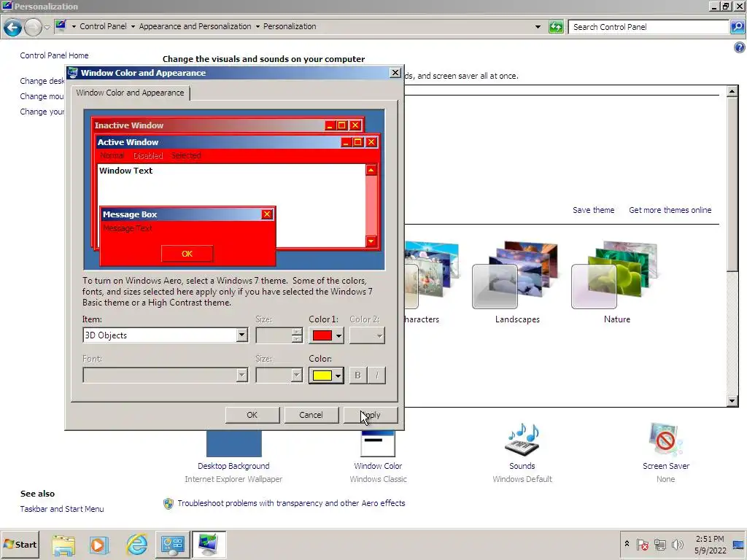The width and height of the screenshot is (747, 560).
Task: Open Windows Media Player on taskbar
Action: [x=99, y=545]
